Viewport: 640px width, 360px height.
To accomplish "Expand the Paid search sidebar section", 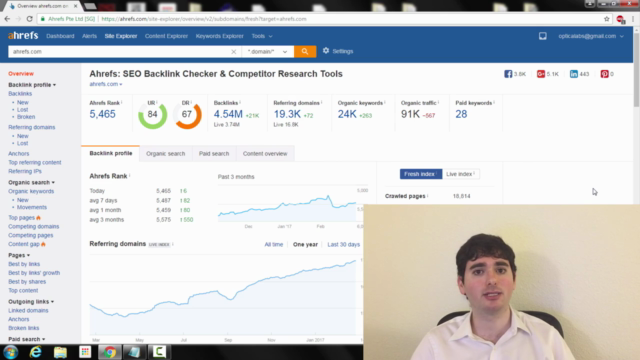I will [x=27, y=339].
